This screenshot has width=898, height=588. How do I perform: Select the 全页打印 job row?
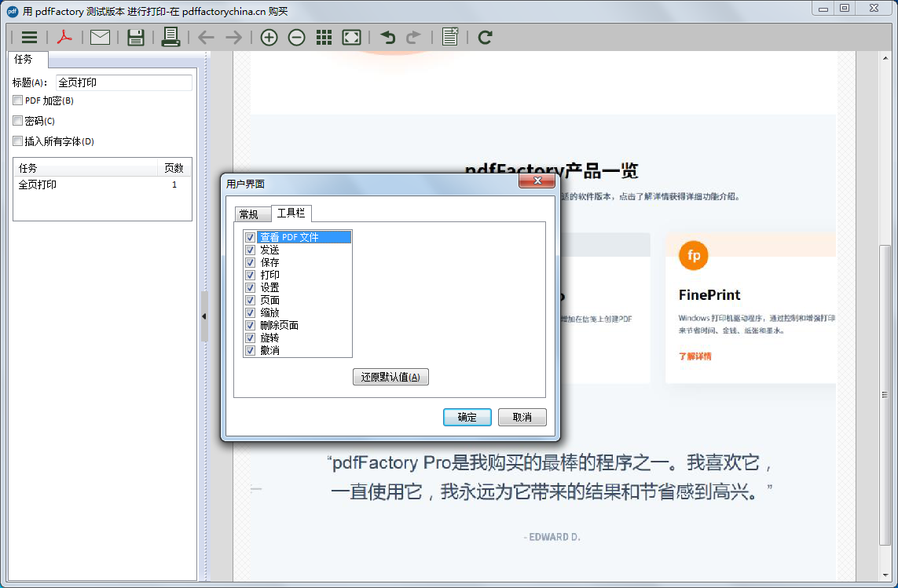[x=102, y=184]
